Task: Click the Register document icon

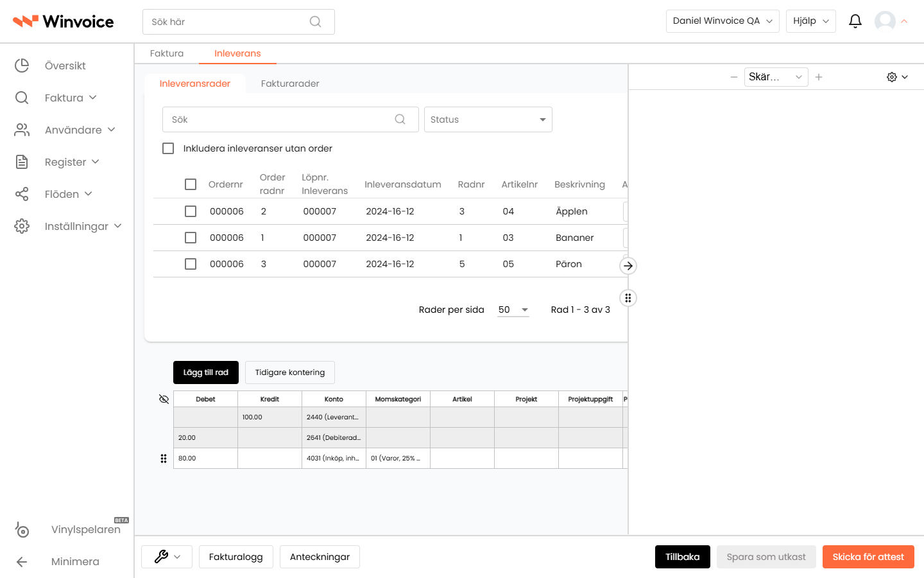Action: 22,162
